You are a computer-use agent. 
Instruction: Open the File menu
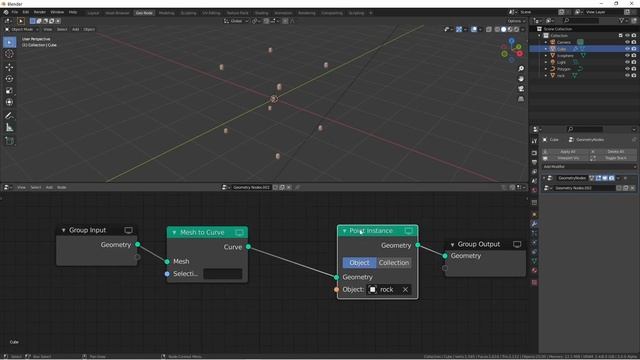(15, 12)
